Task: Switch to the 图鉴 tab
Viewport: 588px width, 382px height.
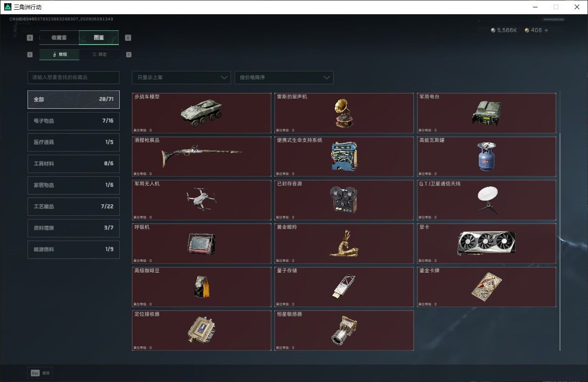Action: click(x=99, y=38)
